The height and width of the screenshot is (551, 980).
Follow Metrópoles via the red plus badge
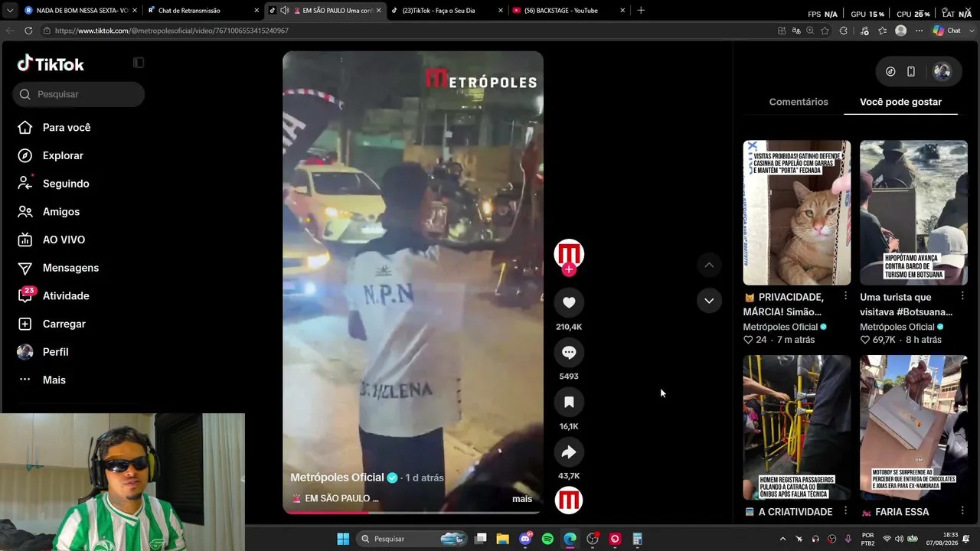click(x=569, y=269)
